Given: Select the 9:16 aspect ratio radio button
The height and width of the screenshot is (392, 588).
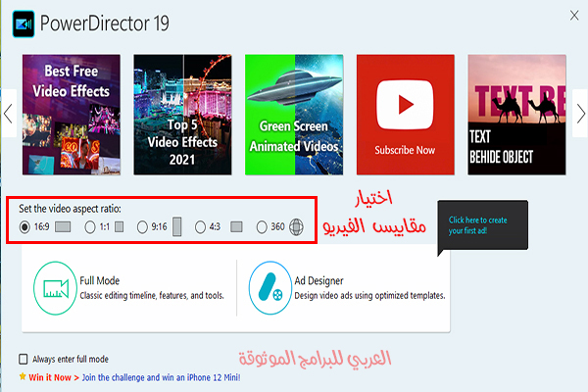Looking at the screenshot, I should pyautogui.click(x=142, y=227).
